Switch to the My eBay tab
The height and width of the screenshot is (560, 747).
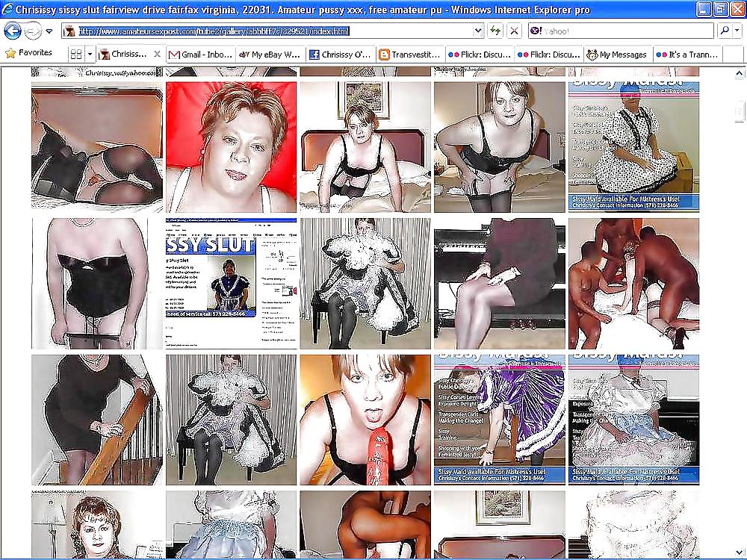(x=270, y=55)
